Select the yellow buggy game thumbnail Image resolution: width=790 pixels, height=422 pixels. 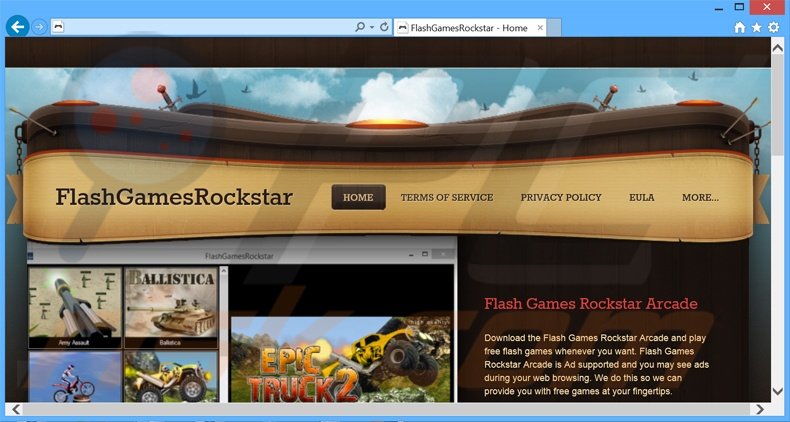tap(171, 376)
